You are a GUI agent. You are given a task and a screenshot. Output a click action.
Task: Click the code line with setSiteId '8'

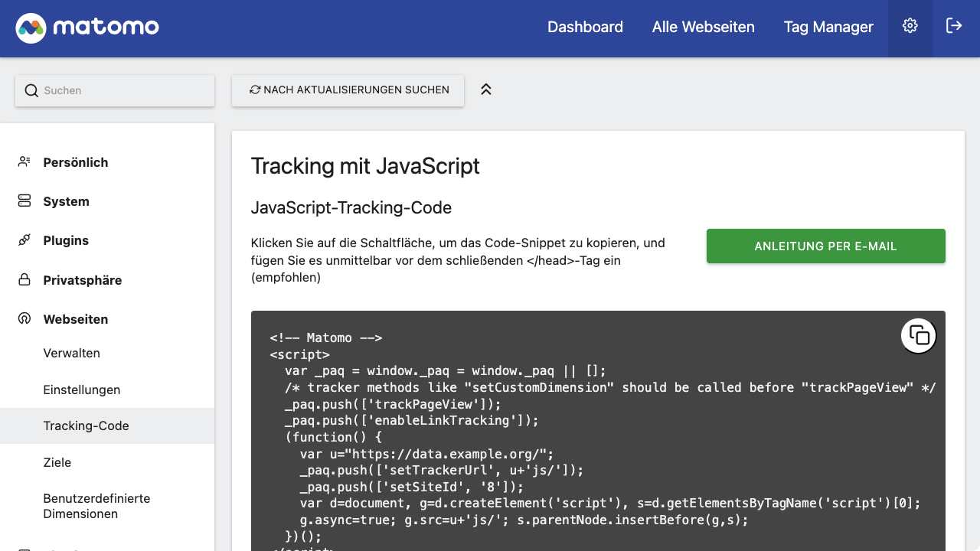[x=412, y=487]
